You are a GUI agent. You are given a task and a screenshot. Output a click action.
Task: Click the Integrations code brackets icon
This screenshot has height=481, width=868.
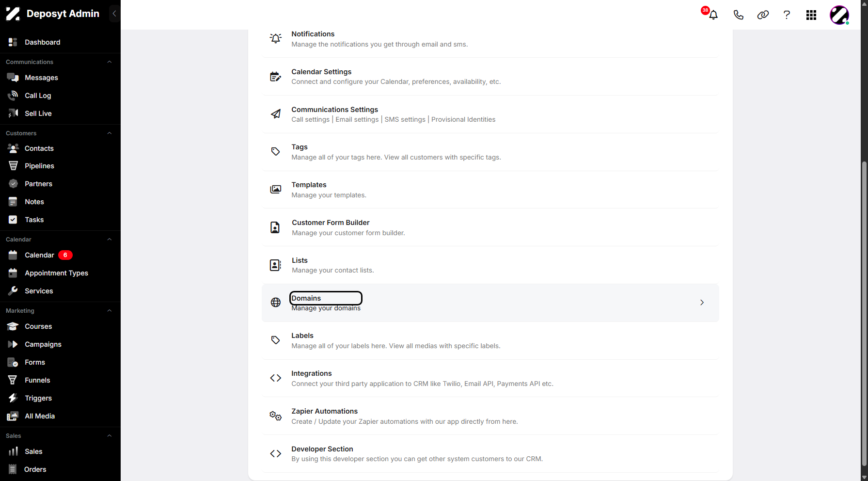[x=276, y=378]
